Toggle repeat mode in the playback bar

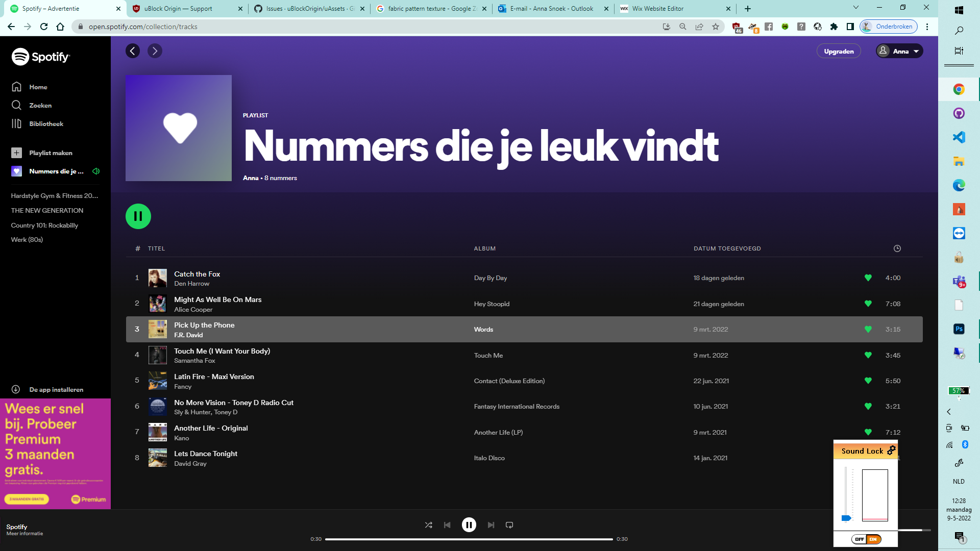pyautogui.click(x=509, y=524)
